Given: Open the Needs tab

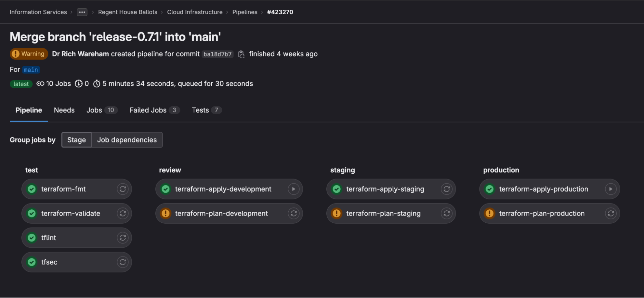Looking at the screenshot, I should pos(64,110).
